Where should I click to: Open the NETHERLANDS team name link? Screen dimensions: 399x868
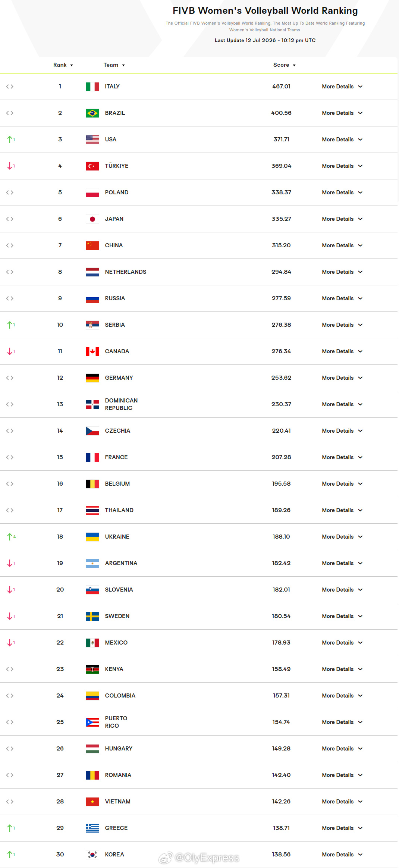(x=126, y=272)
